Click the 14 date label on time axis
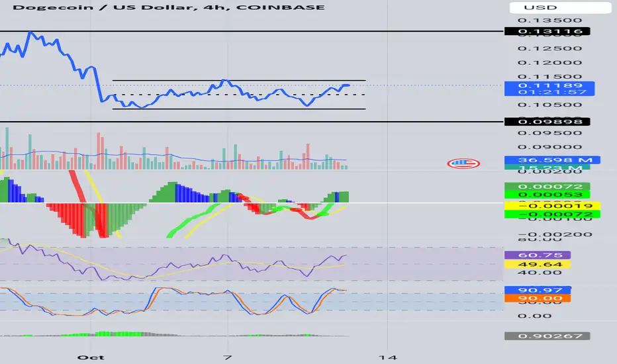617x364 pixels. [387, 357]
